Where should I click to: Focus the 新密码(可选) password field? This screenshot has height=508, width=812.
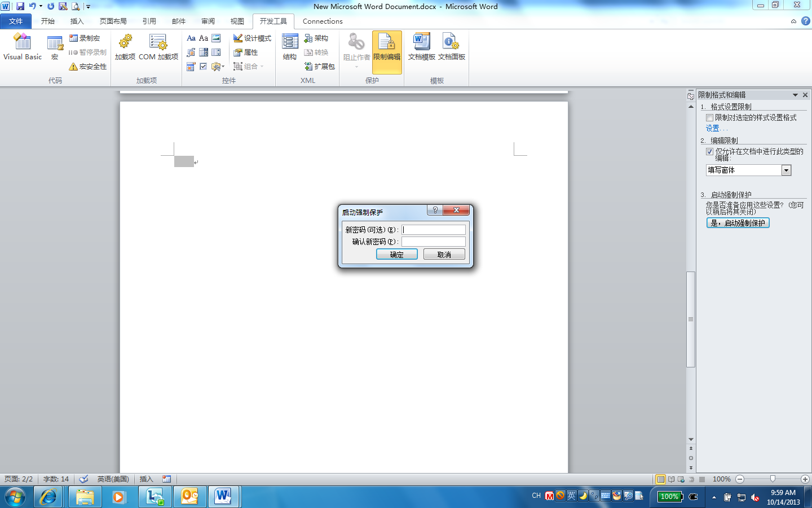(434, 230)
